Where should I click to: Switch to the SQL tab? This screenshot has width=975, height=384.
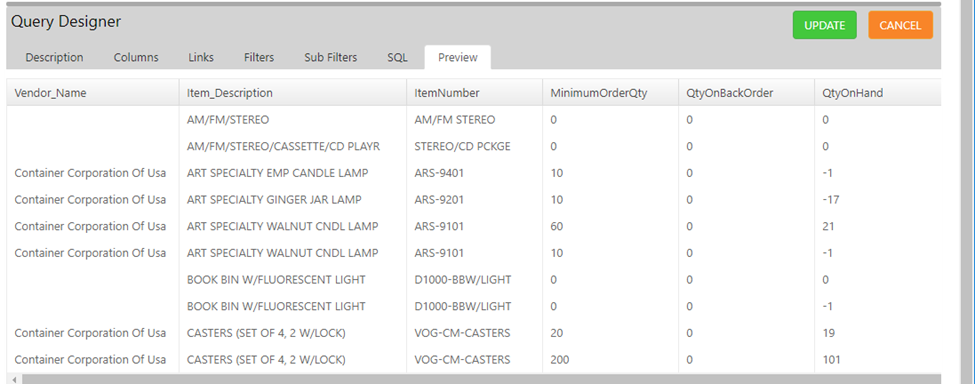(x=397, y=57)
